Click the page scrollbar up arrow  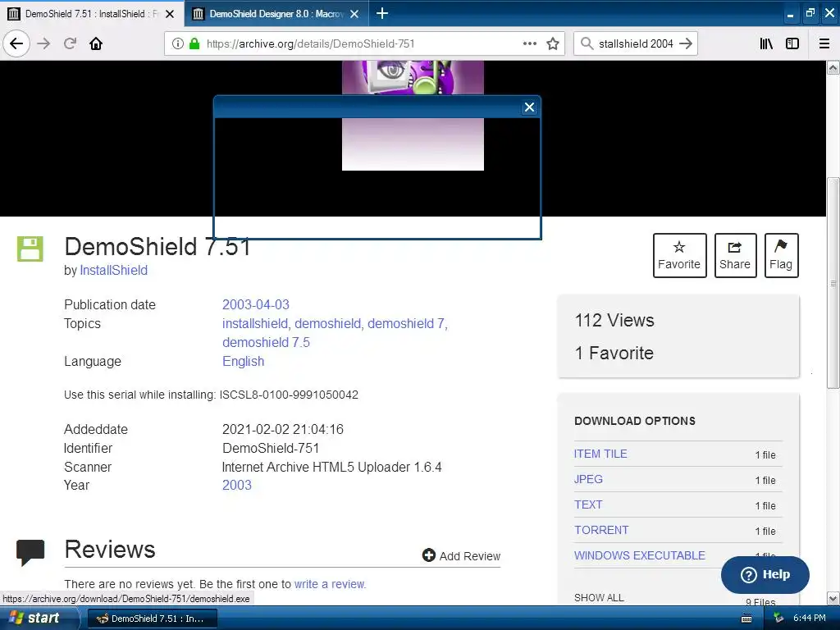coord(833,67)
